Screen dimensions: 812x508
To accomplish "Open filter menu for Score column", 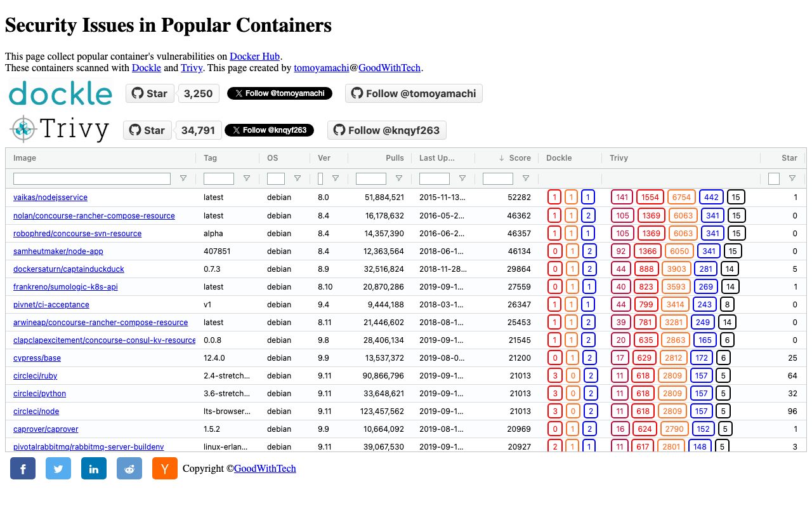I will pos(526,178).
